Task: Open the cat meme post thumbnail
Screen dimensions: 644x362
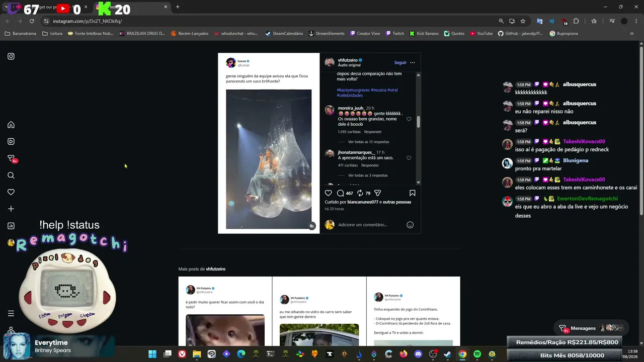Action: click(x=225, y=312)
